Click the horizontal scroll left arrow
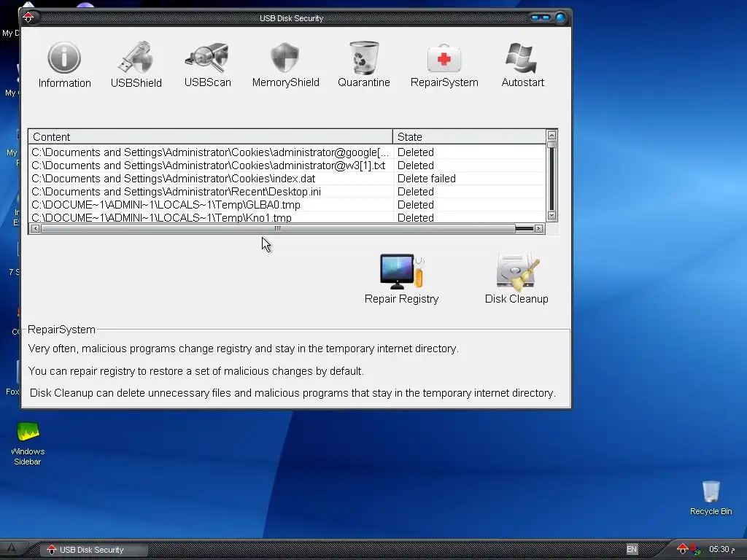 [x=35, y=228]
